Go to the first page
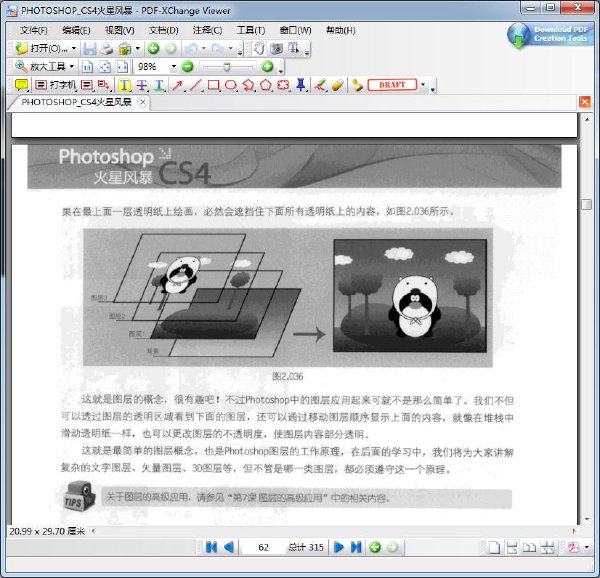 coord(211,547)
